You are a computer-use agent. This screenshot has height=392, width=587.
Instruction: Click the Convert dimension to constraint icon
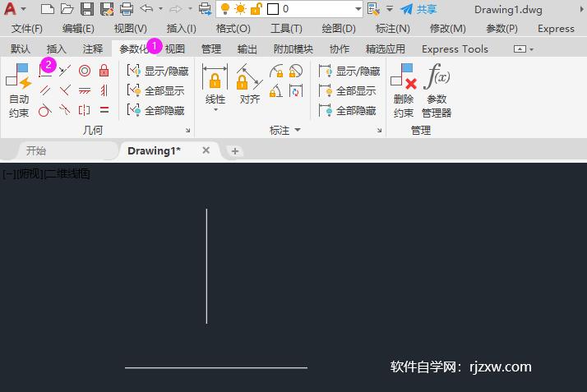tap(296, 91)
